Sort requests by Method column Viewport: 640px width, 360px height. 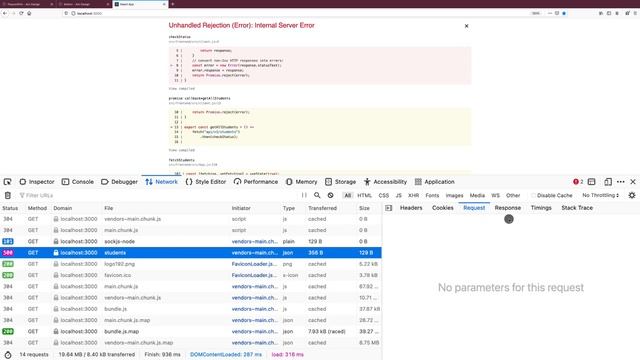tap(38, 208)
